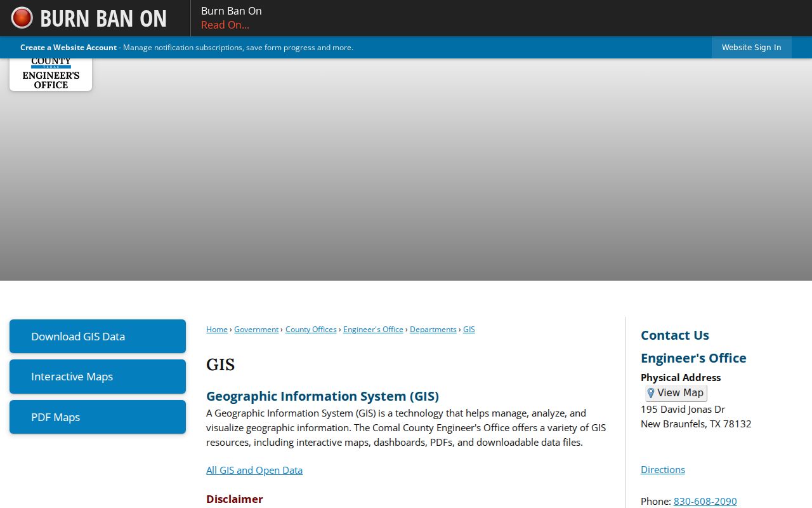Screen dimensions: 812x508
Task: Click the BURN BAN ON banner heading
Action: 103,18
